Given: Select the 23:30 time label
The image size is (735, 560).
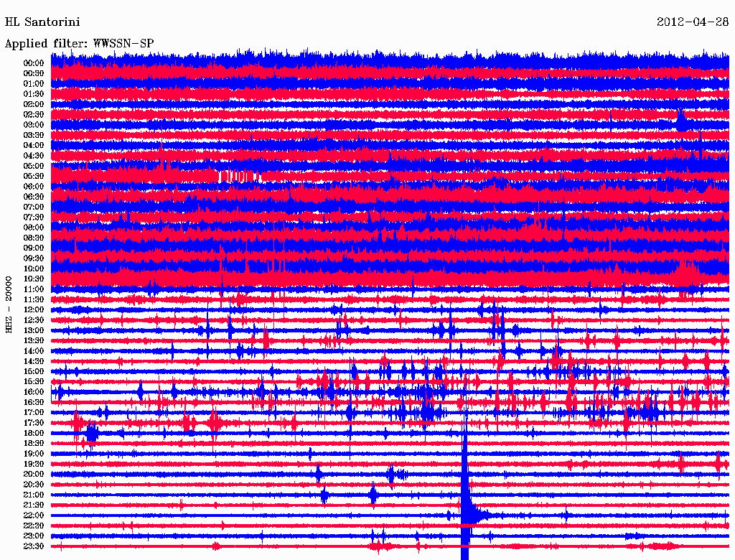Looking at the screenshot, I should tap(34, 546).
